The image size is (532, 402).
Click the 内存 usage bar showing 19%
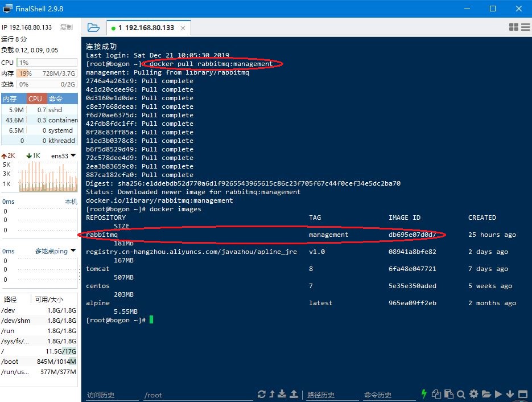pyautogui.click(x=47, y=73)
